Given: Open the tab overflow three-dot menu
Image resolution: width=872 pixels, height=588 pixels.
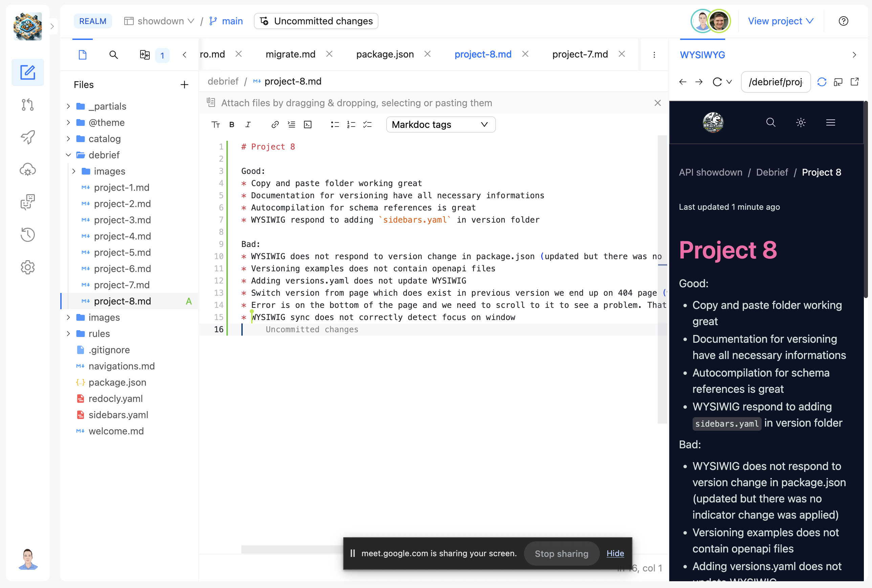Looking at the screenshot, I should pyautogui.click(x=654, y=55).
